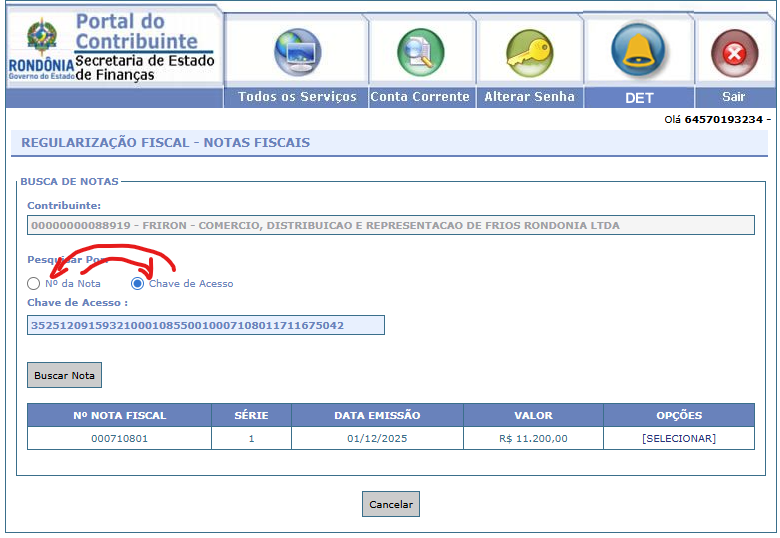The height and width of the screenshot is (538, 780).
Task: Click the magnifier document Conta Corrente icon
Action: pyautogui.click(x=420, y=52)
